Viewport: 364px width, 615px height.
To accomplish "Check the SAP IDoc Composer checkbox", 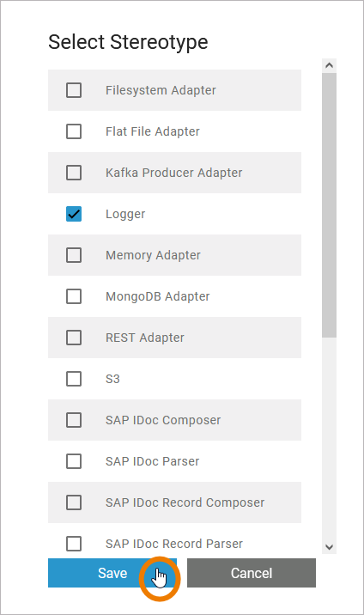I will pos(74,420).
